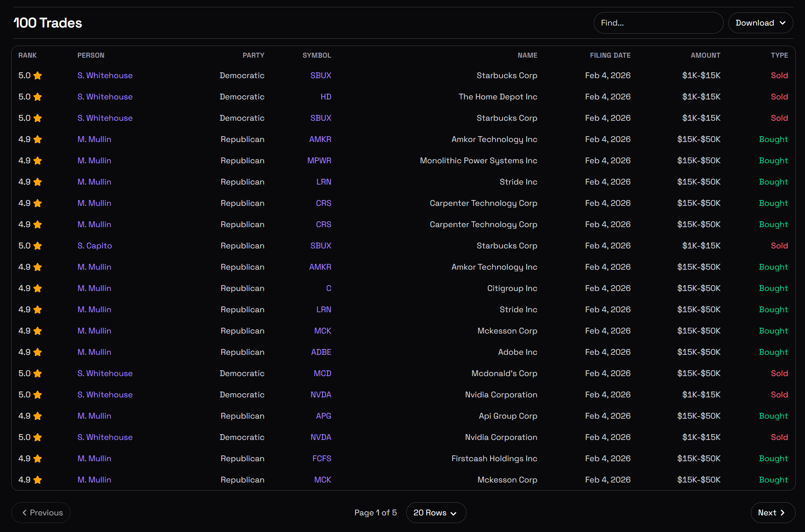Open S. Capito's profile link
The width and height of the screenshot is (805, 532).
94,246
